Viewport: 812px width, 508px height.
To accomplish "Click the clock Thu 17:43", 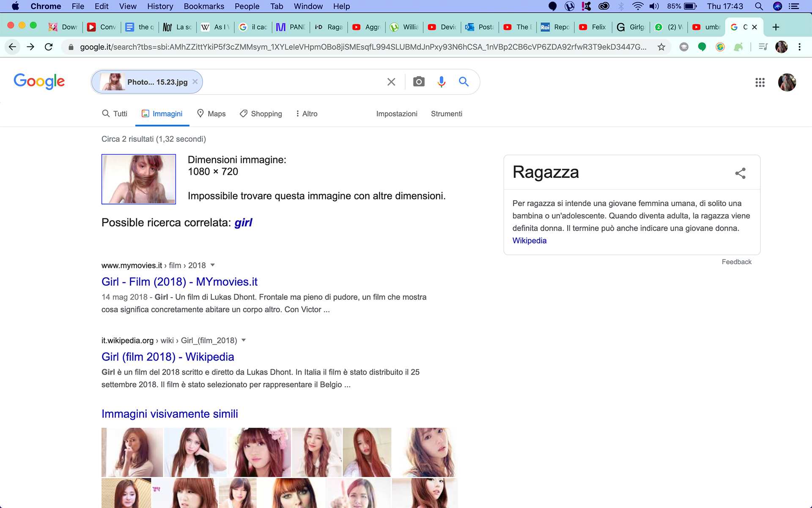I will click(725, 6).
